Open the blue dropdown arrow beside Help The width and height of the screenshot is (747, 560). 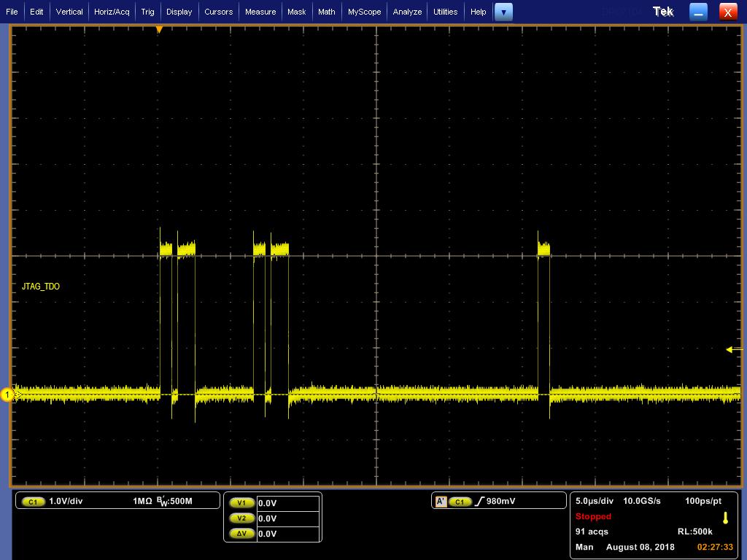[503, 12]
